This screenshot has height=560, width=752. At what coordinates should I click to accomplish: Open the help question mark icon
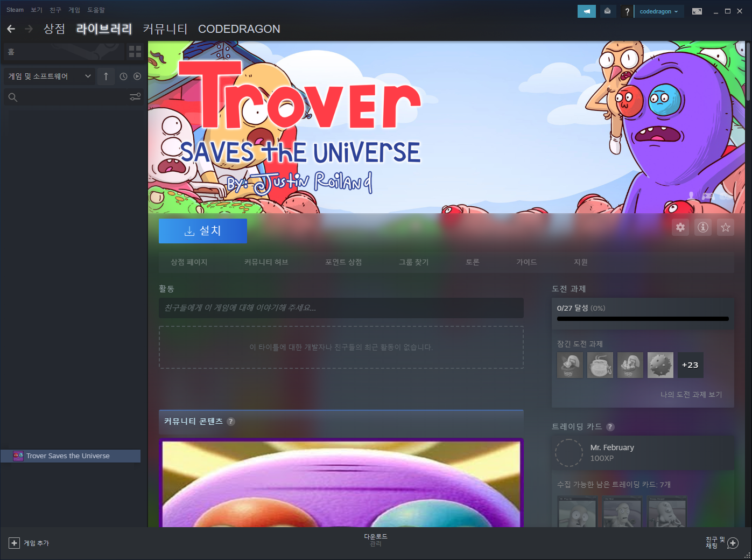click(x=627, y=11)
